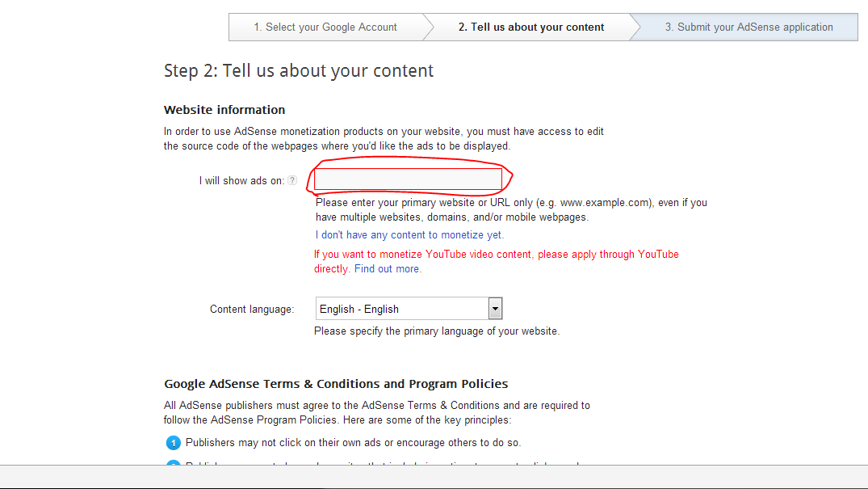Click the "Publishers may not click on their own ads" principle
The image size is (868, 489).
pos(353,443)
